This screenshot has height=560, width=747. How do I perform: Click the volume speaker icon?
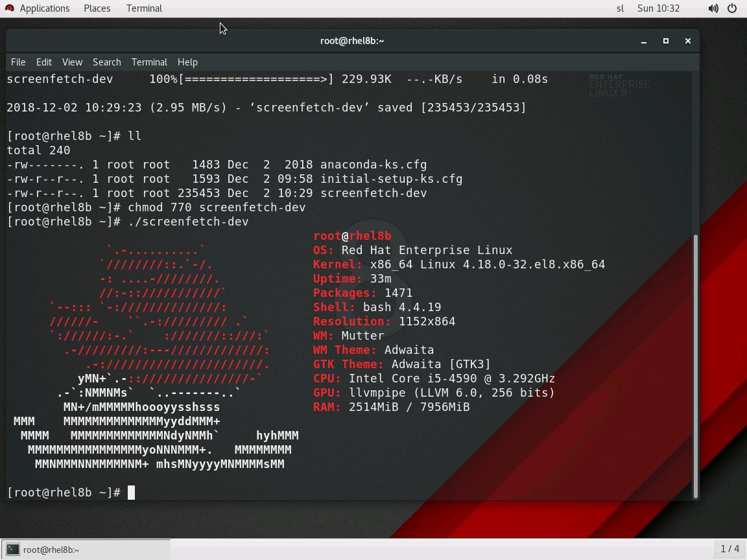(x=713, y=8)
